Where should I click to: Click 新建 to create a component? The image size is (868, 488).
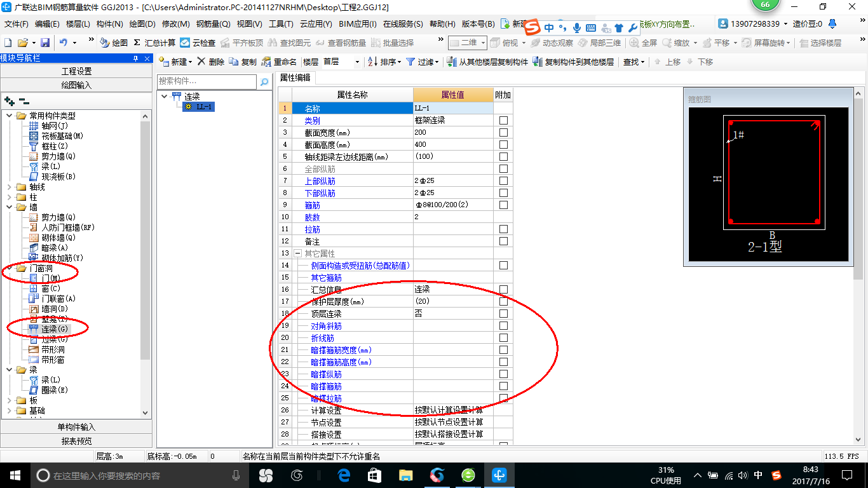point(175,62)
